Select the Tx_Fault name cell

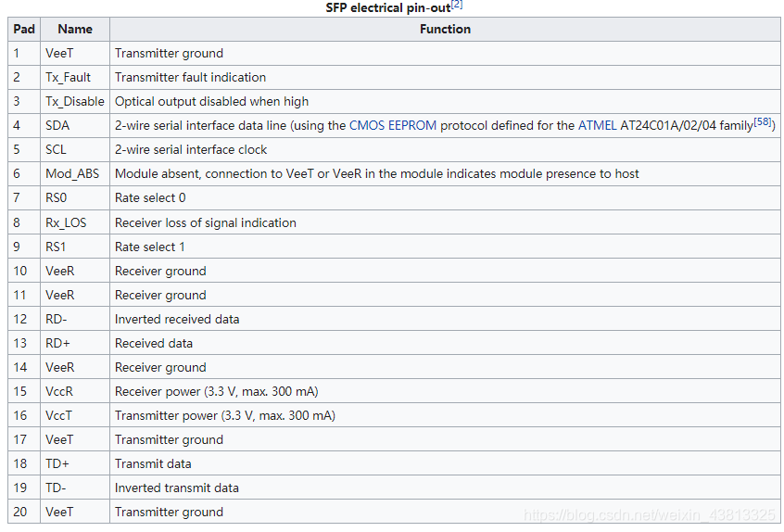tap(75, 78)
